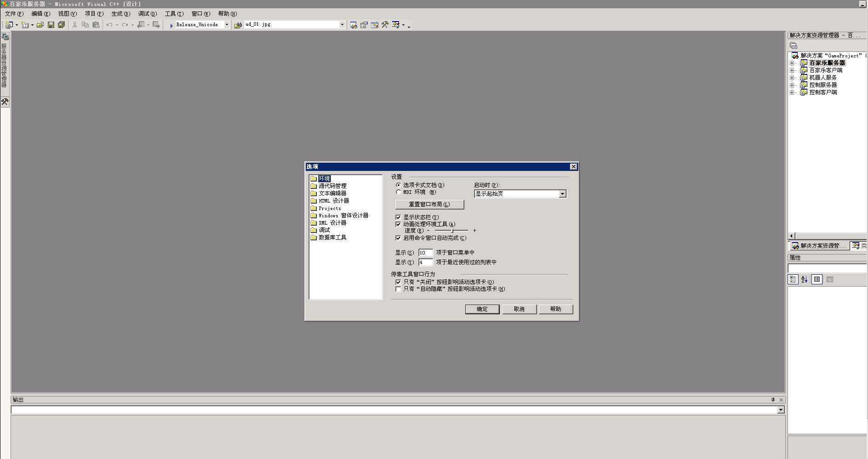Viewport: 868px width, 459px height.
Task: Toggle the 只有“关闭”按钮影响活动选项卡 checkbox
Action: click(x=398, y=282)
